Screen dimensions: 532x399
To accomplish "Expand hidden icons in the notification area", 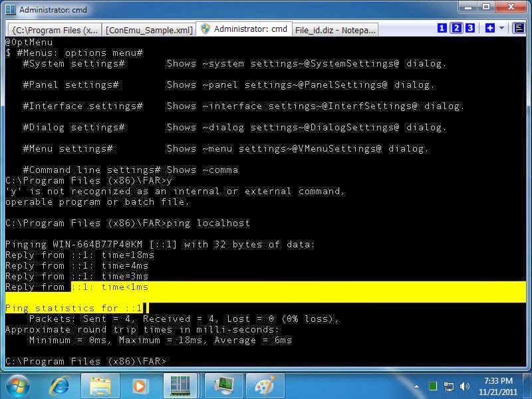I will click(x=416, y=386).
